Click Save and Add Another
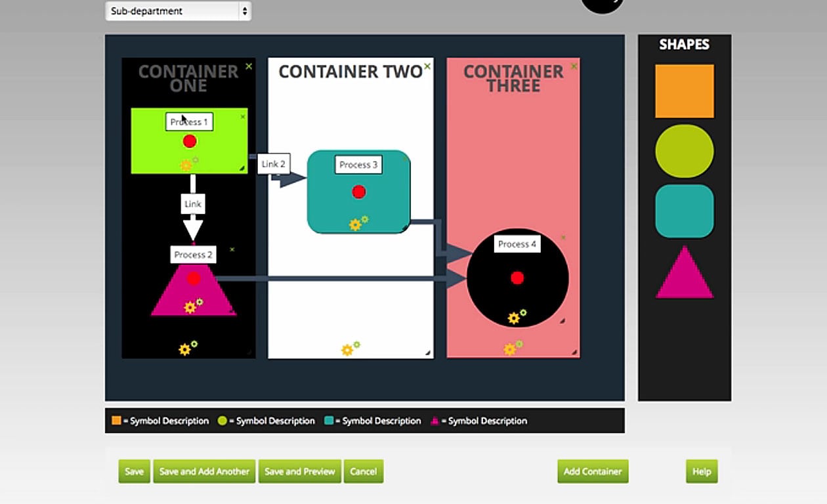The image size is (827, 504). [204, 471]
